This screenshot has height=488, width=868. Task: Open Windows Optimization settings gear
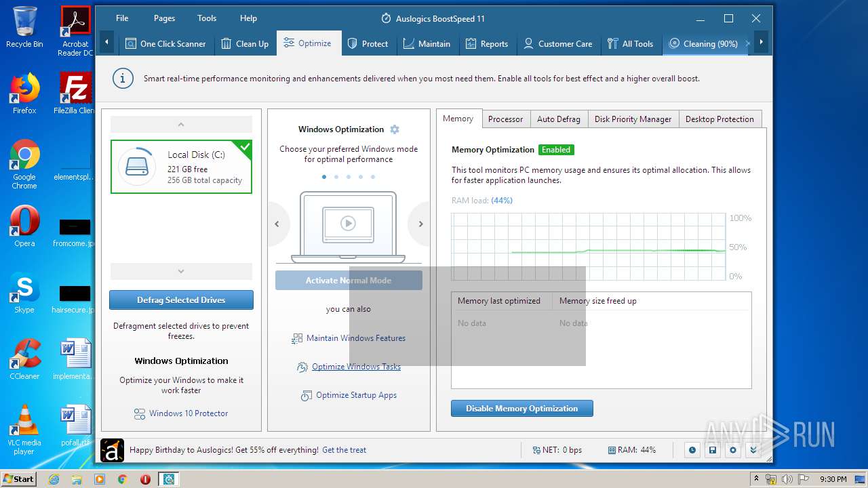click(x=395, y=129)
